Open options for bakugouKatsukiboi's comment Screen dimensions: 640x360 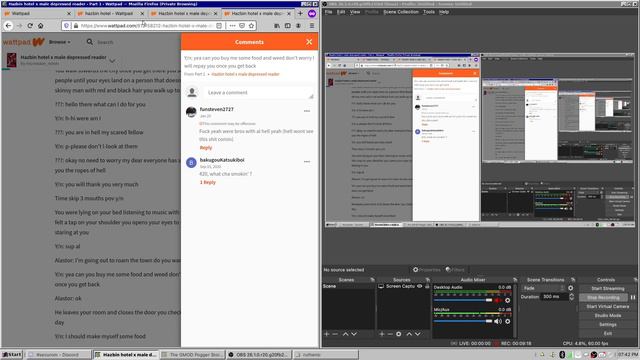[x=307, y=162]
